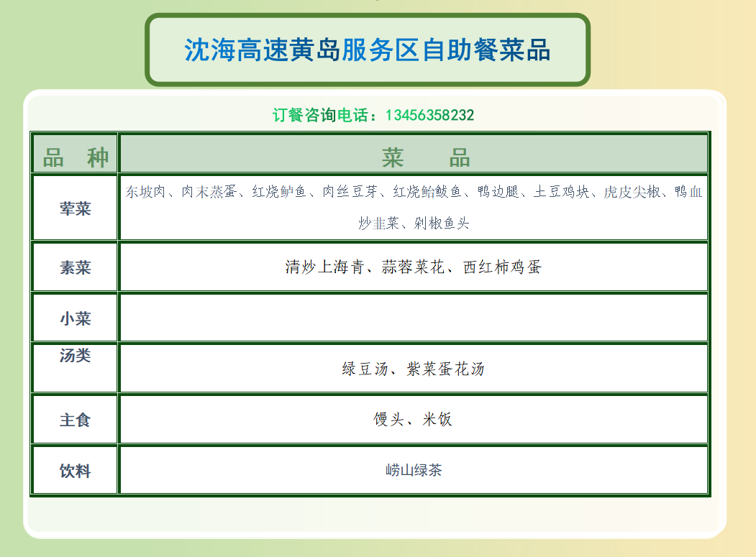Click the dish 肉丝豆芽
Screen dimensions: 756x557
[x=350, y=192]
